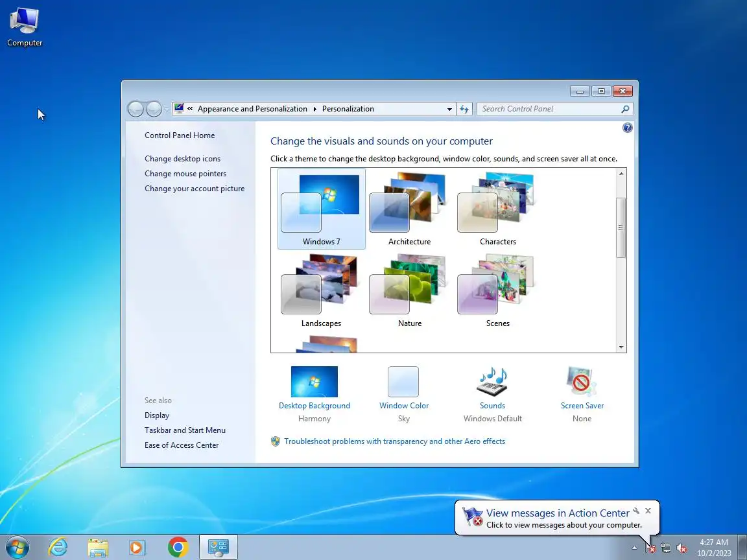The width and height of the screenshot is (747, 560).
Task: Open Windows Explorer from the taskbar
Action: pos(98,548)
